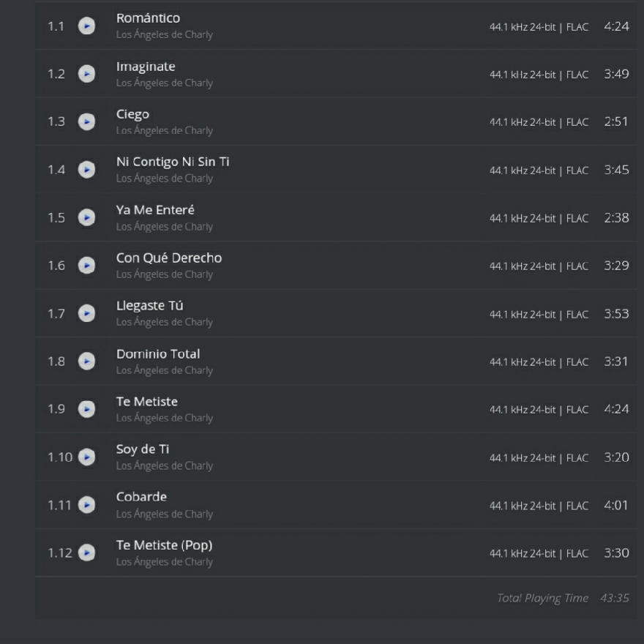The height and width of the screenshot is (644, 644).
Task: Click the Total Playing Time label
Action: (x=542, y=598)
